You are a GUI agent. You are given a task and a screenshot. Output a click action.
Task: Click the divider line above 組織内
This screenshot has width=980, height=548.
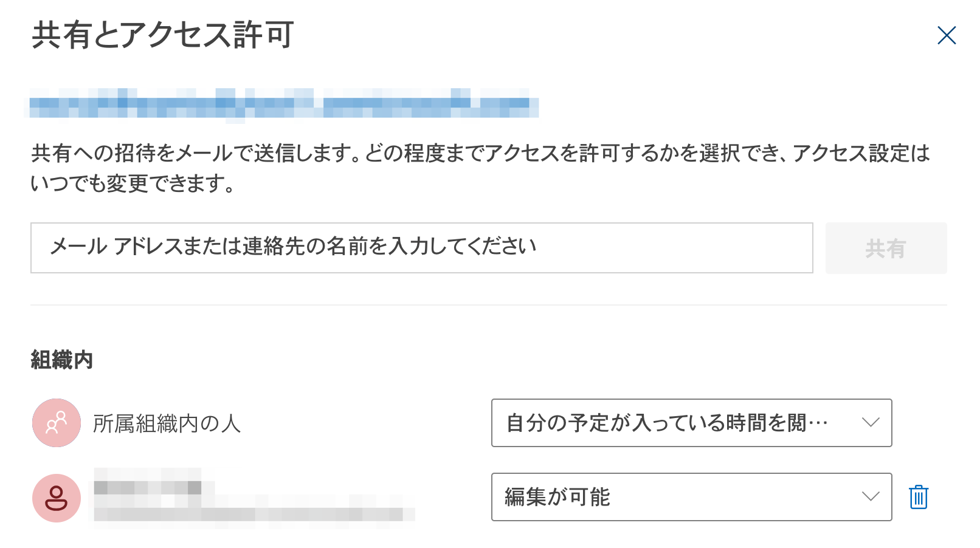click(489, 305)
